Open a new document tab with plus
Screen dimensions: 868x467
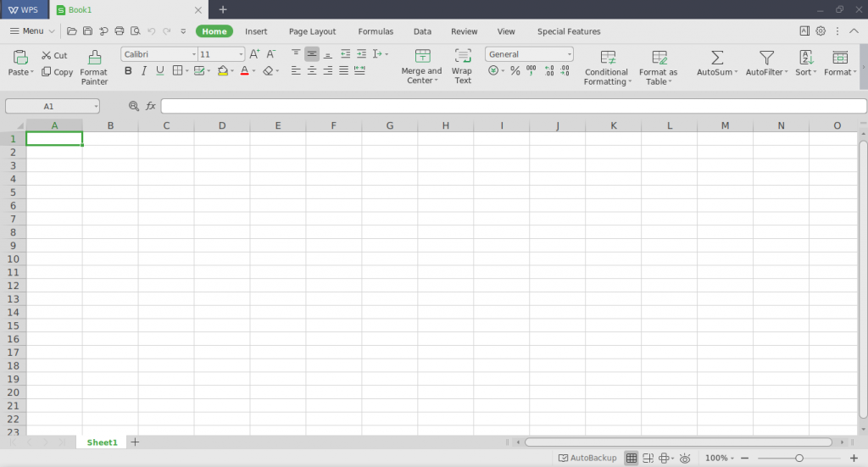click(223, 9)
